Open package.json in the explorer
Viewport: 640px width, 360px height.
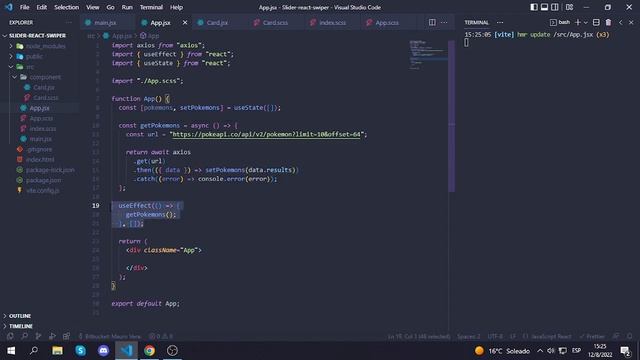(43, 180)
